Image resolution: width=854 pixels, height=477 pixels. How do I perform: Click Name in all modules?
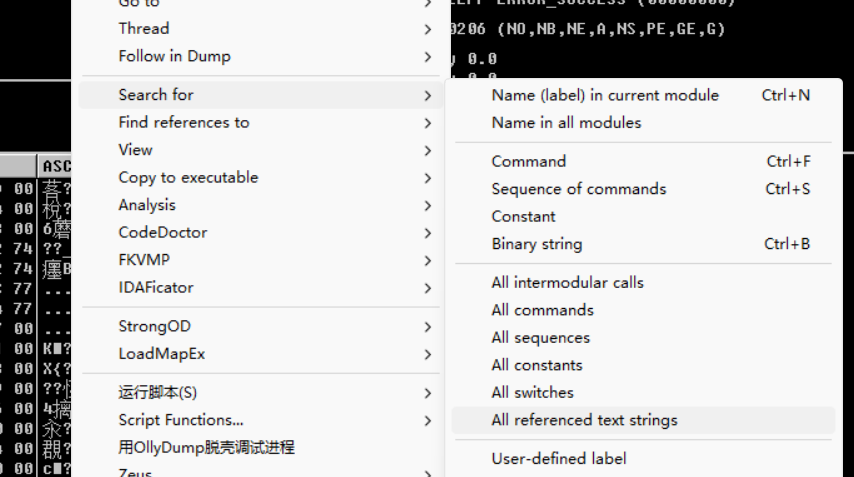point(566,123)
